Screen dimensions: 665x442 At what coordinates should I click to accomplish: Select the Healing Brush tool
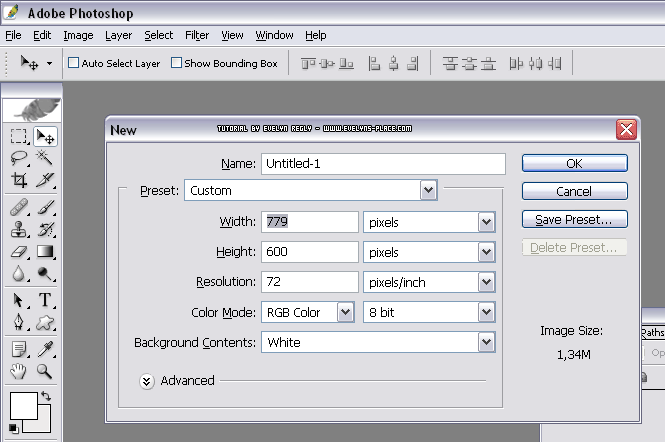click(19, 207)
